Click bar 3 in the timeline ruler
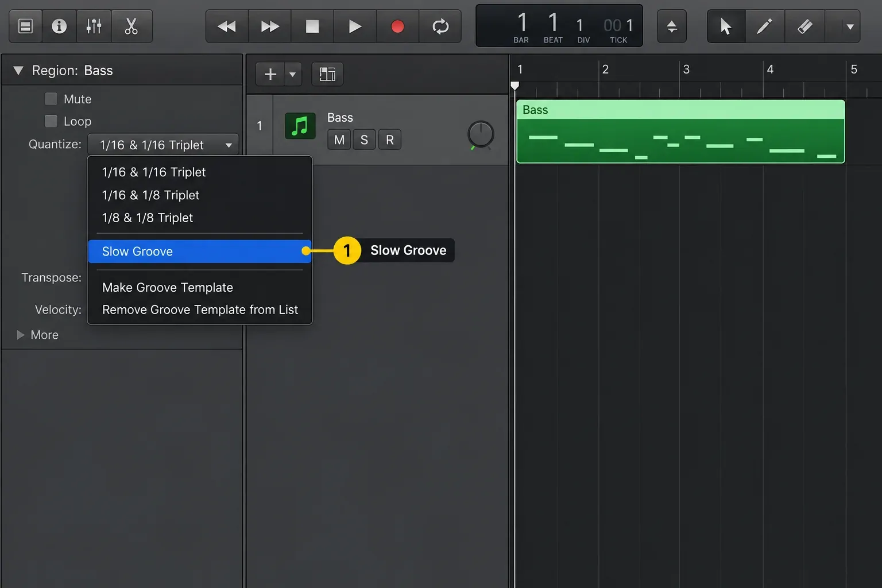 [686, 69]
